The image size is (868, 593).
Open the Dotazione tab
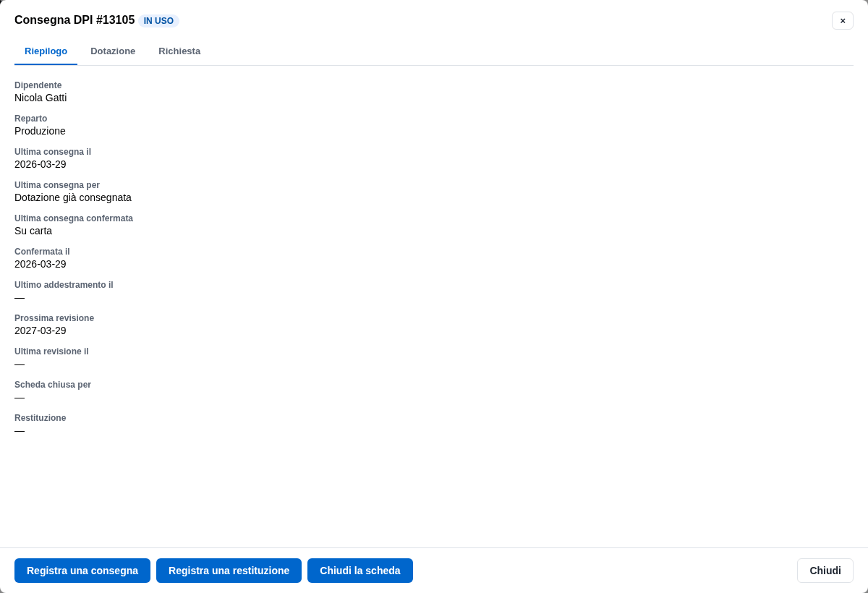[113, 51]
